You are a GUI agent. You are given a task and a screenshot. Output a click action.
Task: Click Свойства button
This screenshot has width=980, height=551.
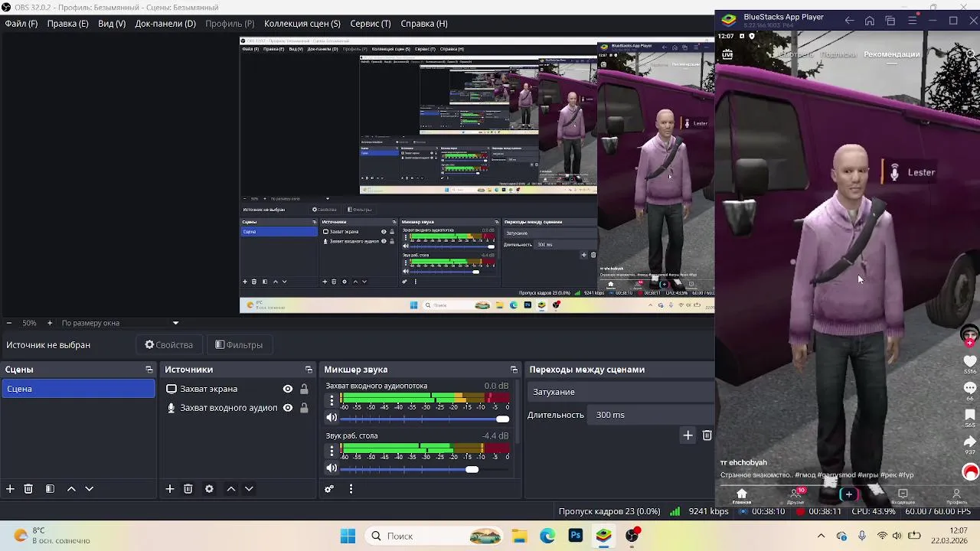(x=169, y=345)
